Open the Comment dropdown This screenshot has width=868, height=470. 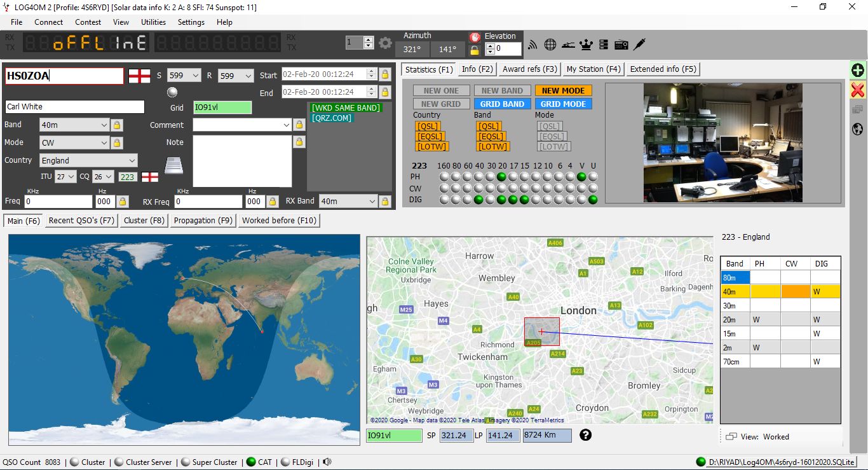(286, 125)
